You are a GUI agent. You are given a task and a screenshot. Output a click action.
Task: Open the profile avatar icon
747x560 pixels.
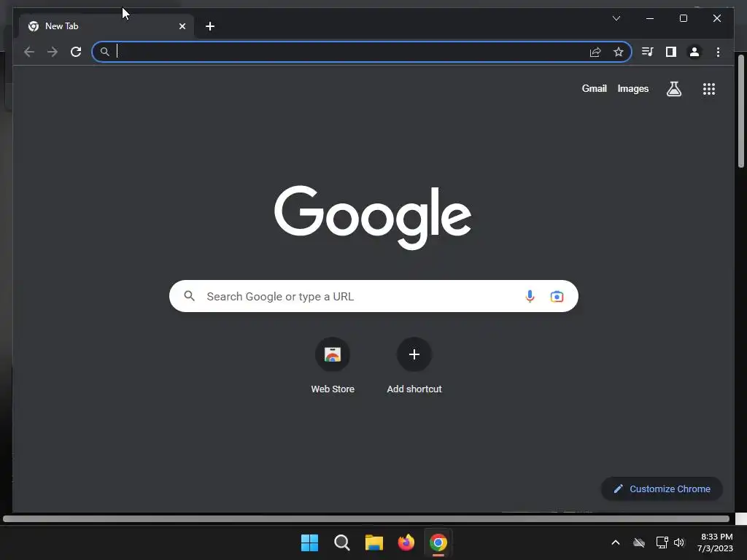point(694,52)
